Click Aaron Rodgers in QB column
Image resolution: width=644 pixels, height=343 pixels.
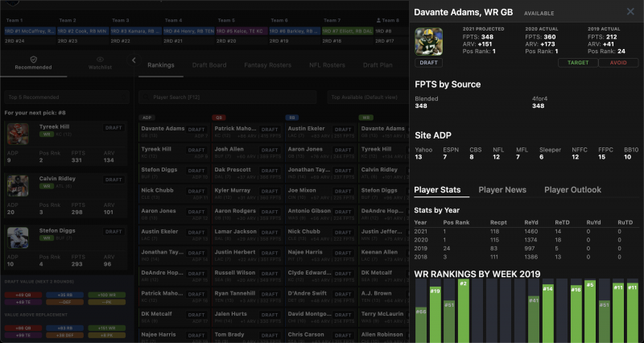coord(235,211)
